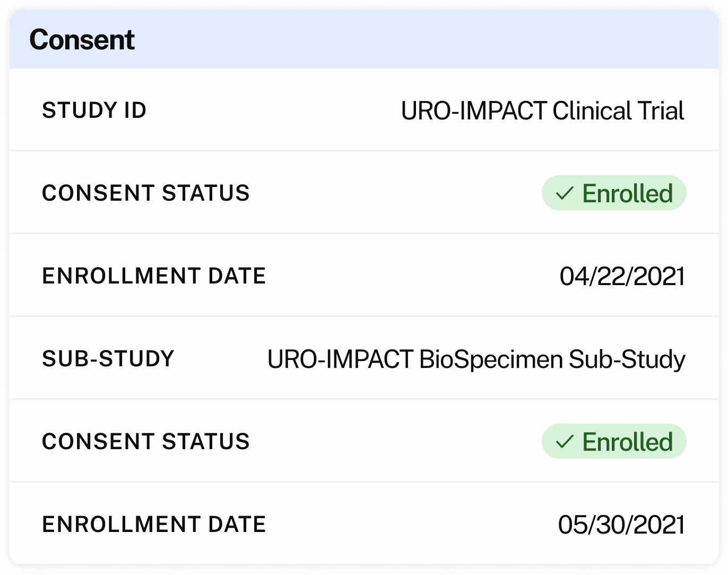728x575 pixels.
Task: Click the empty blue header area right of Consent
Action: 424,40
